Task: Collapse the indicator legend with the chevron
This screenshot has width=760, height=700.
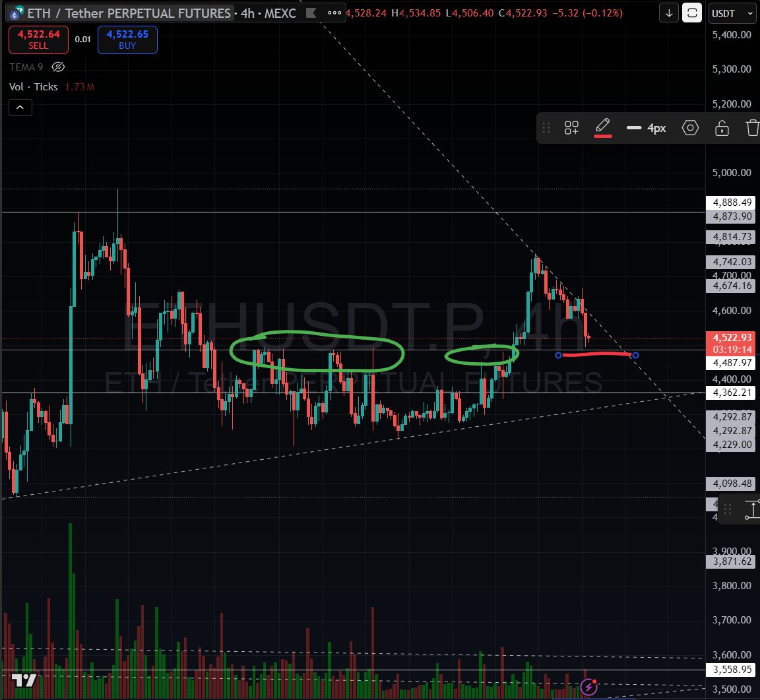Action: pyautogui.click(x=20, y=108)
